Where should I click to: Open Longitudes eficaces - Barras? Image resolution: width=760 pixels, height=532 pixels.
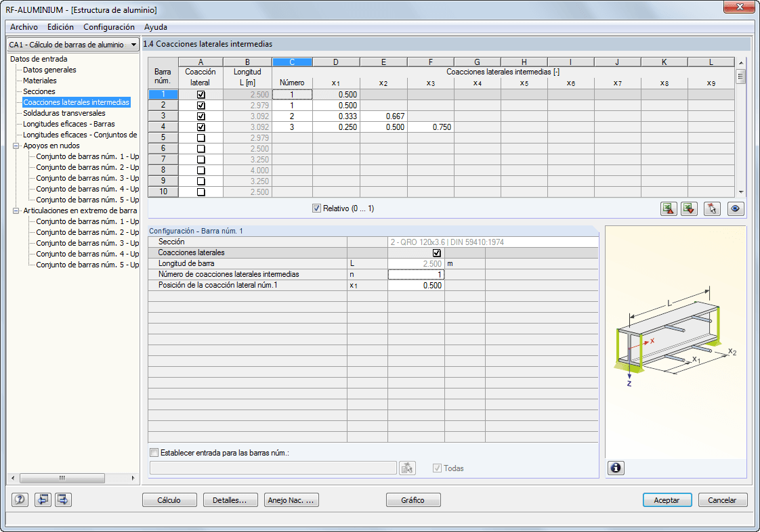pyautogui.click(x=69, y=124)
